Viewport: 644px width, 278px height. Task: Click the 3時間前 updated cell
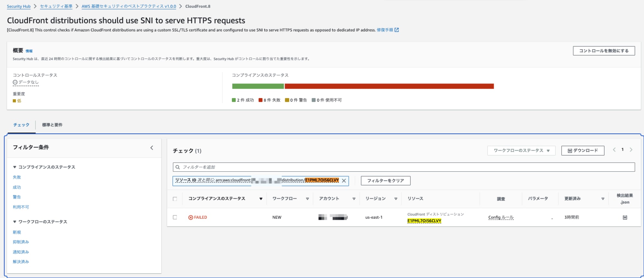[572, 217]
